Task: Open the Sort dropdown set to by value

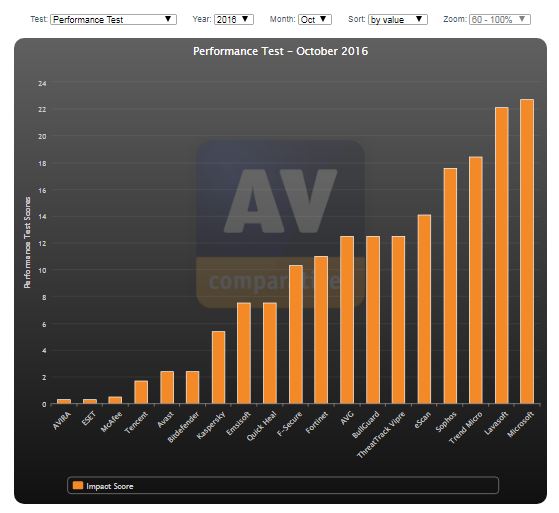Action: click(x=398, y=19)
